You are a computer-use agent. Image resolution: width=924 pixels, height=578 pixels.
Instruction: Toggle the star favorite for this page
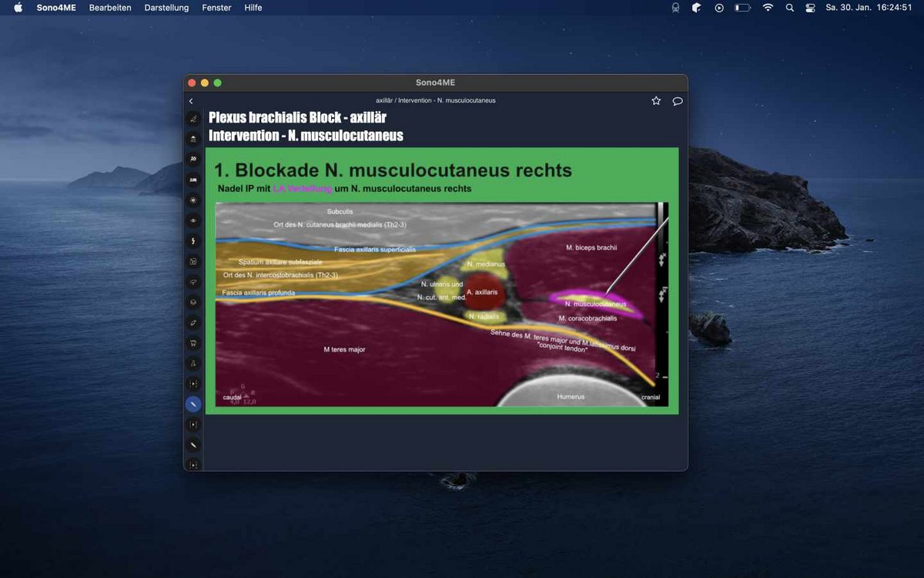point(656,101)
